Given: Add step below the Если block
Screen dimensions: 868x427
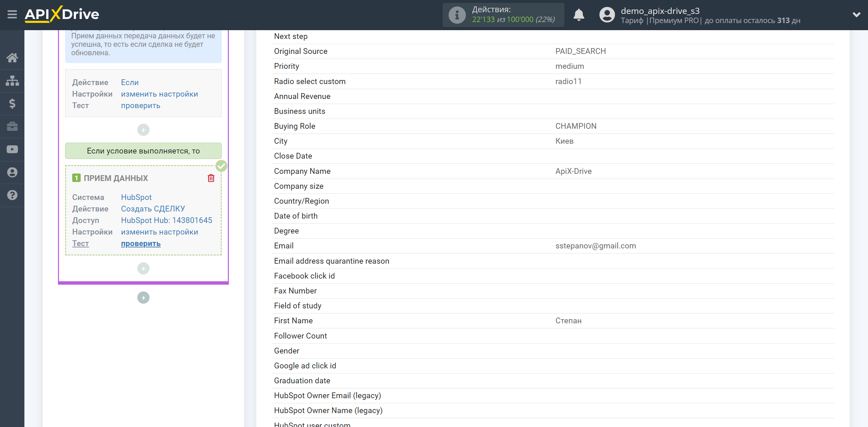Looking at the screenshot, I should tap(143, 130).
